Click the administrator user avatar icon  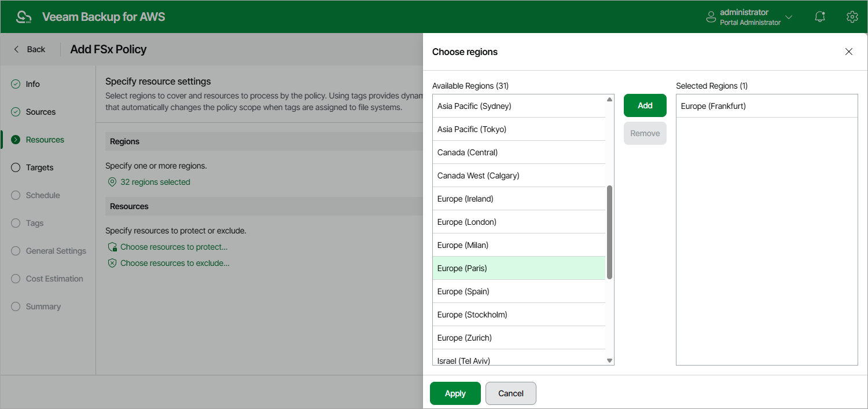click(711, 17)
